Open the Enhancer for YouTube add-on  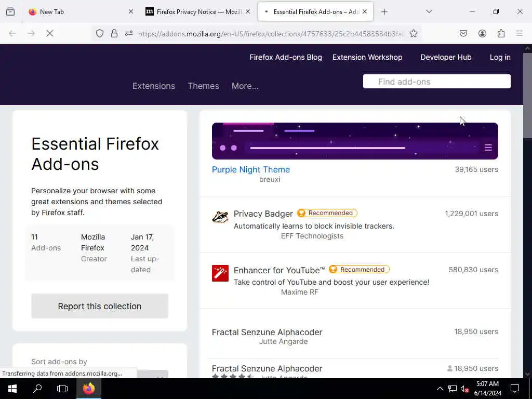[x=279, y=270]
